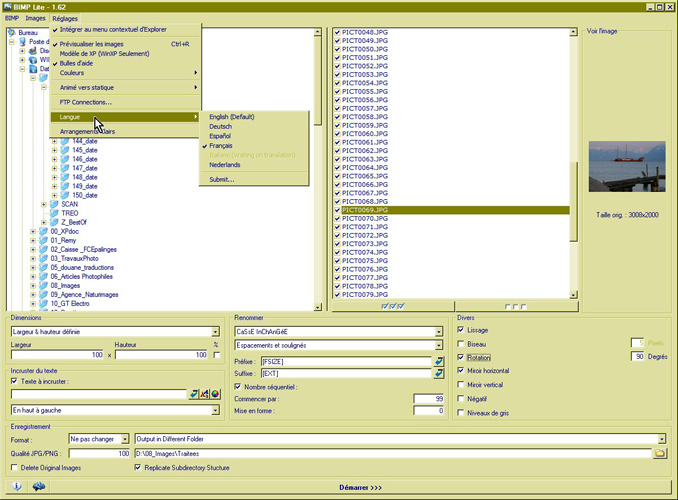
Task: Click the browse output folder icon
Action: (659, 453)
